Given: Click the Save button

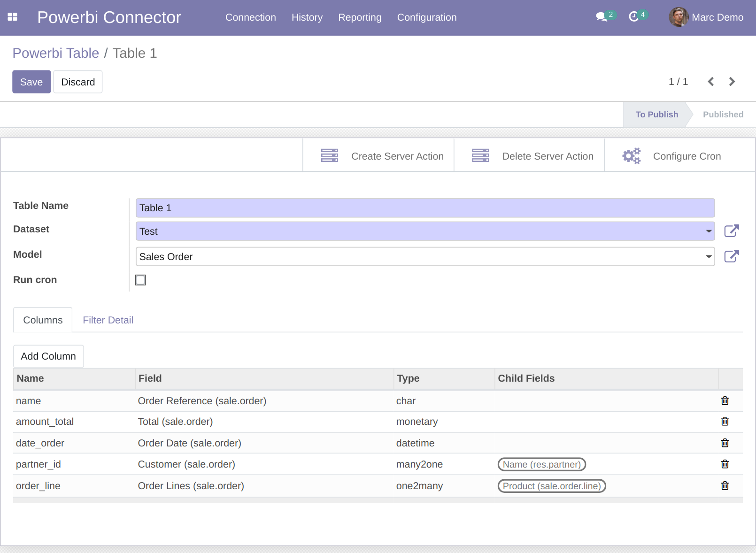Looking at the screenshot, I should pyautogui.click(x=31, y=81).
